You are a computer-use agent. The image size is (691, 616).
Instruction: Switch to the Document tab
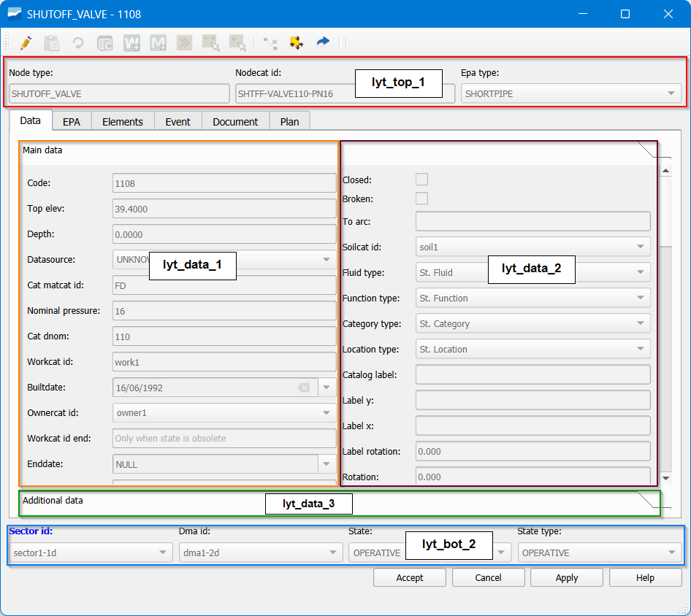pos(235,122)
